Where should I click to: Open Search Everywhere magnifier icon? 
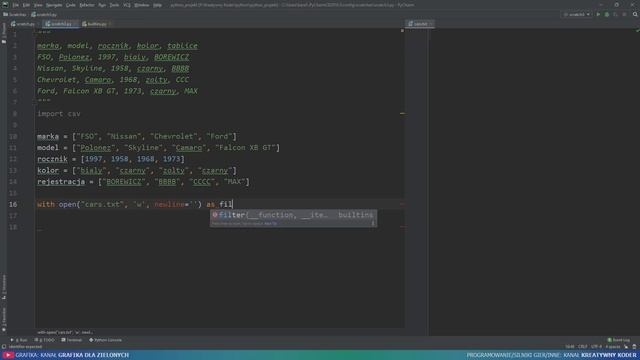click(635, 14)
